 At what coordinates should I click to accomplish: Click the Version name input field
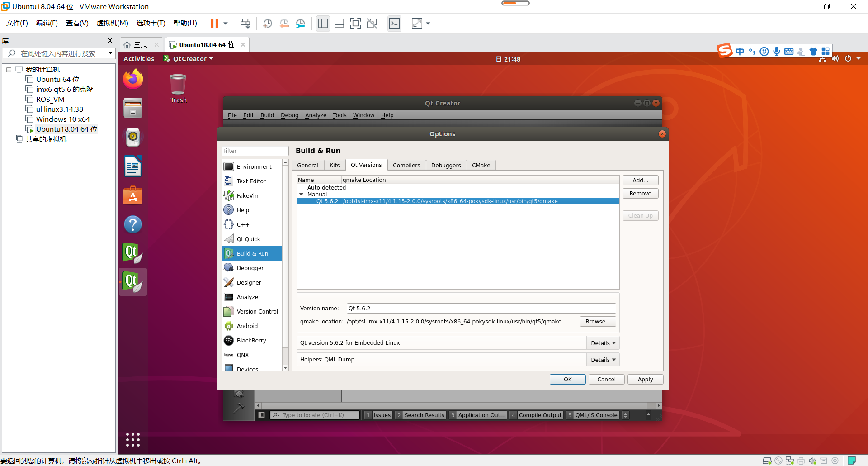click(x=481, y=309)
